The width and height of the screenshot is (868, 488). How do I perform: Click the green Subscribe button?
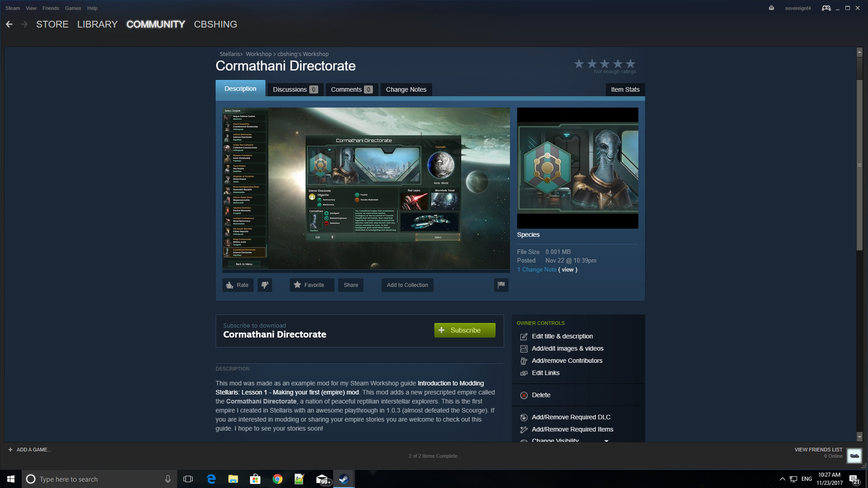(x=465, y=330)
